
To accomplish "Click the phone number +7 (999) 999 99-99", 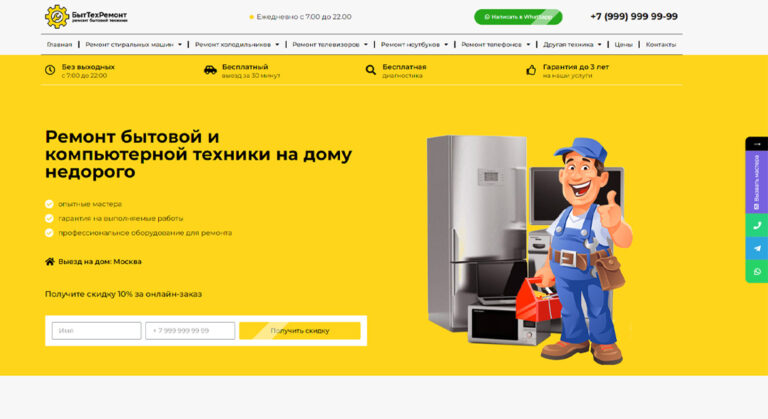I will point(634,17).
